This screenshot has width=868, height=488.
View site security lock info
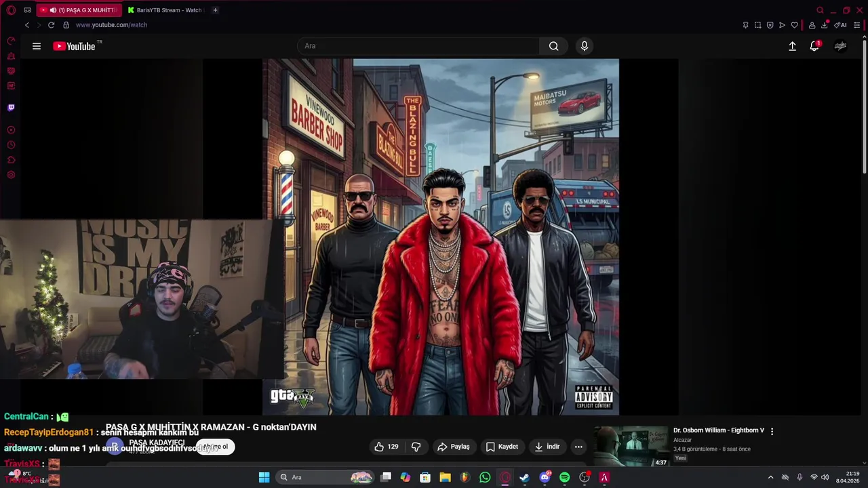pyautogui.click(x=66, y=25)
